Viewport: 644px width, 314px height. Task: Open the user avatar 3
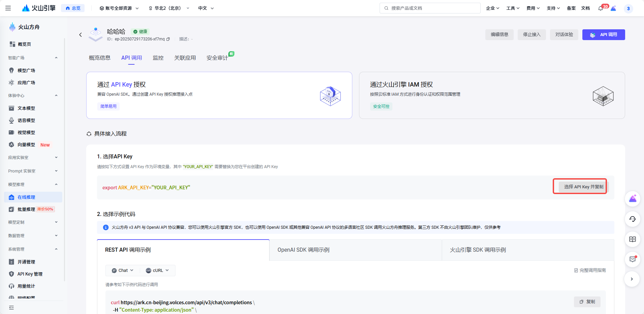click(x=628, y=8)
